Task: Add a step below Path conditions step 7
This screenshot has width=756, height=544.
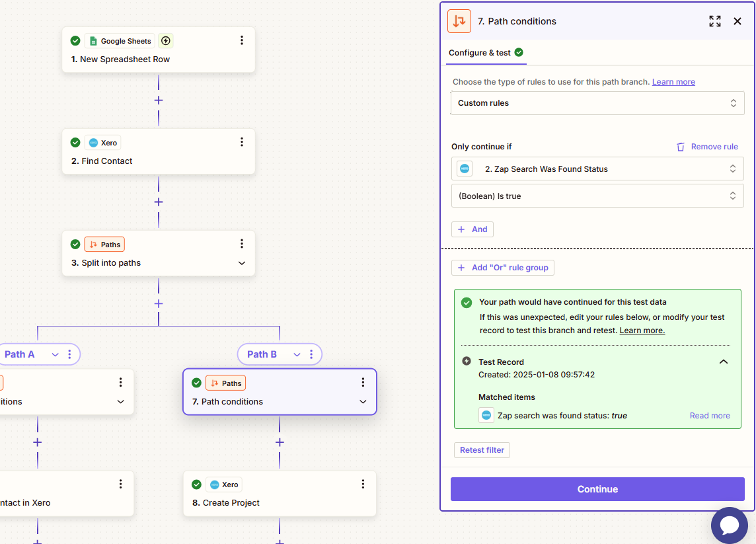Action: point(280,442)
